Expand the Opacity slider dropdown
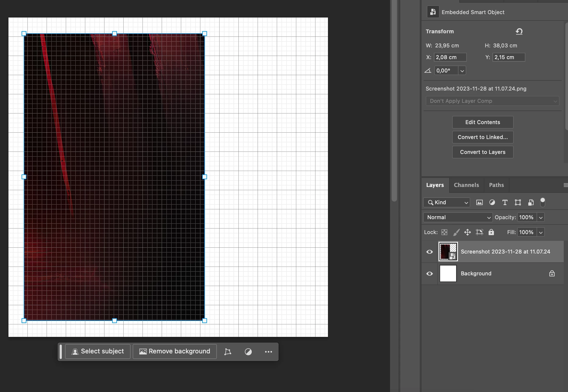Viewport: 568px width, 392px height. (x=541, y=217)
